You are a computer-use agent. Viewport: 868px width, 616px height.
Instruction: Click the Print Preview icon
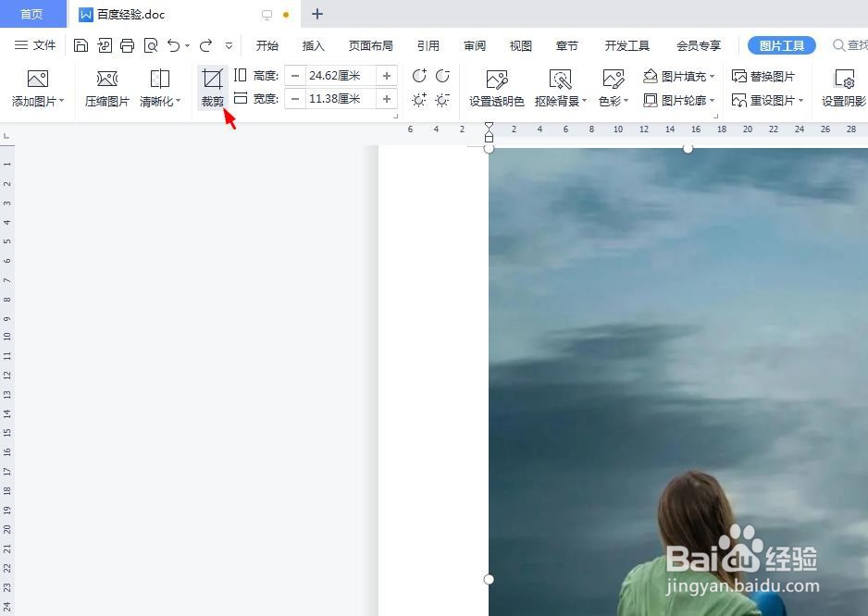click(151, 45)
